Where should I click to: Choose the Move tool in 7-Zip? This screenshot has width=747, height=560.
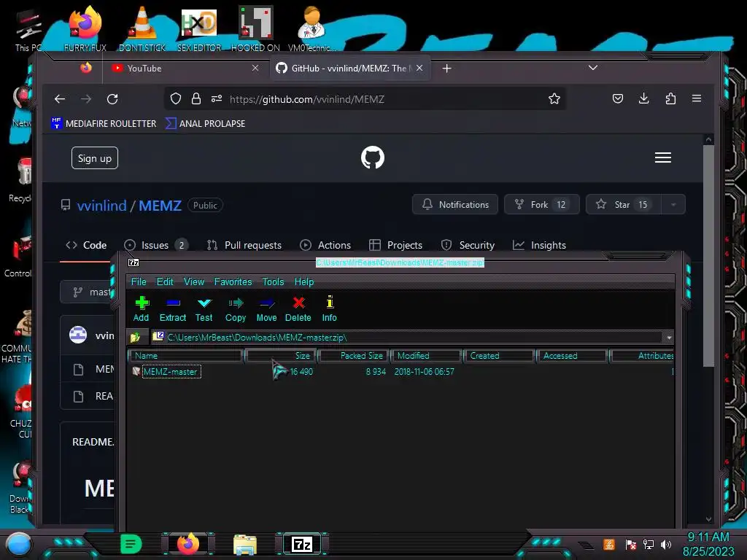click(x=266, y=309)
